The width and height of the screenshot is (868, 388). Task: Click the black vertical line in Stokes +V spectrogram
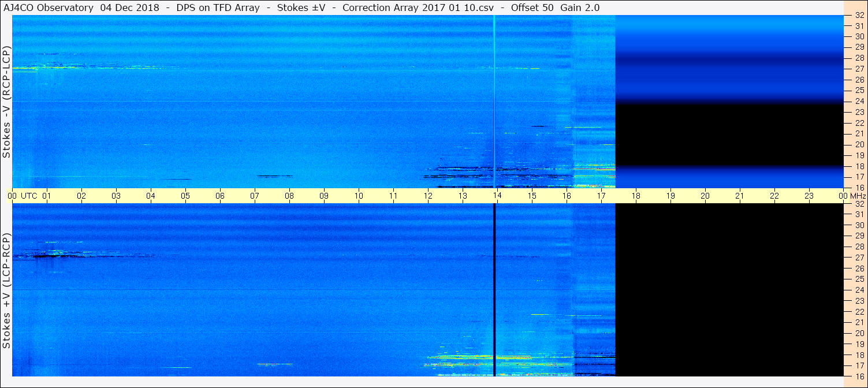[494, 290]
